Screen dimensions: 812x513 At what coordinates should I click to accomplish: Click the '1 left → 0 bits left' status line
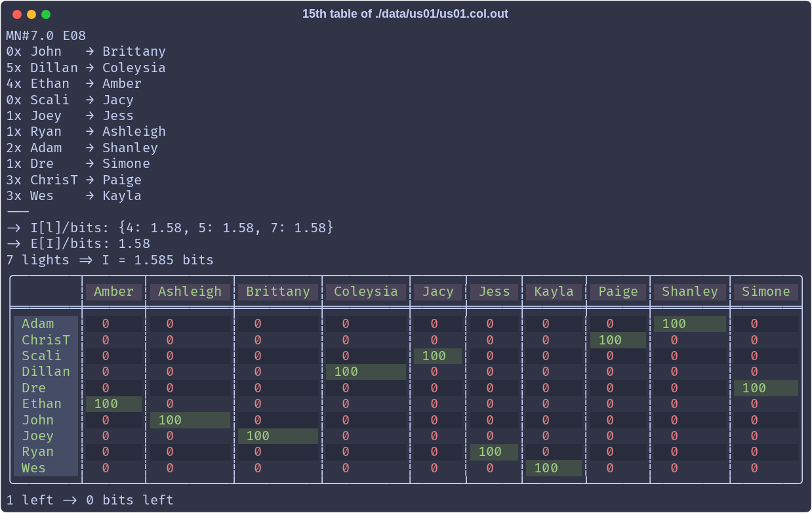click(x=90, y=500)
